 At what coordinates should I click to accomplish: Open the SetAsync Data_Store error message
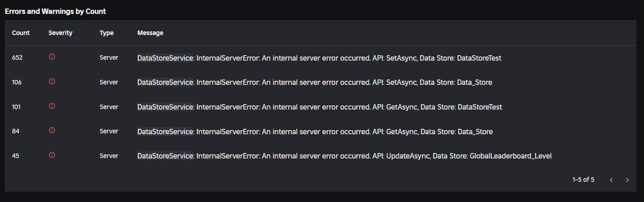click(315, 83)
